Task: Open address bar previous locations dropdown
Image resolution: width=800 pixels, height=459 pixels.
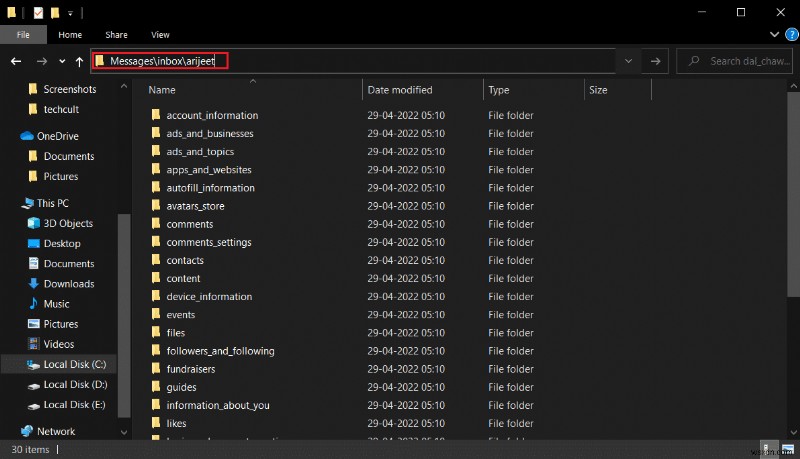Action: pos(628,61)
